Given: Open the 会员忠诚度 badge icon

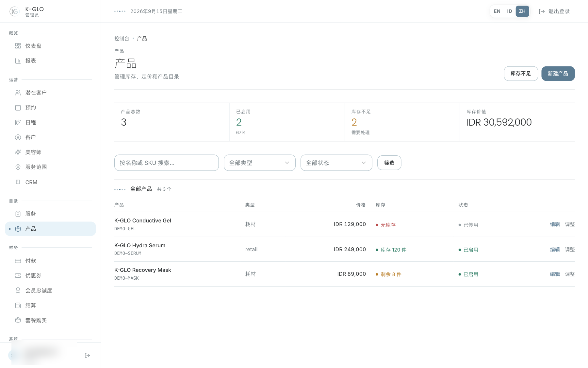Looking at the screenshot, I should tap(18, 290).
